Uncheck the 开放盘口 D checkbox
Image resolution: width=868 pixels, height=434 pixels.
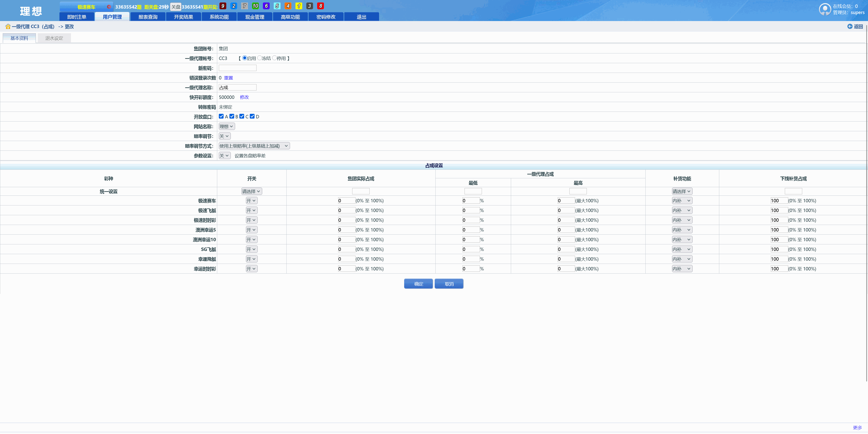click(x=252, y=116)
